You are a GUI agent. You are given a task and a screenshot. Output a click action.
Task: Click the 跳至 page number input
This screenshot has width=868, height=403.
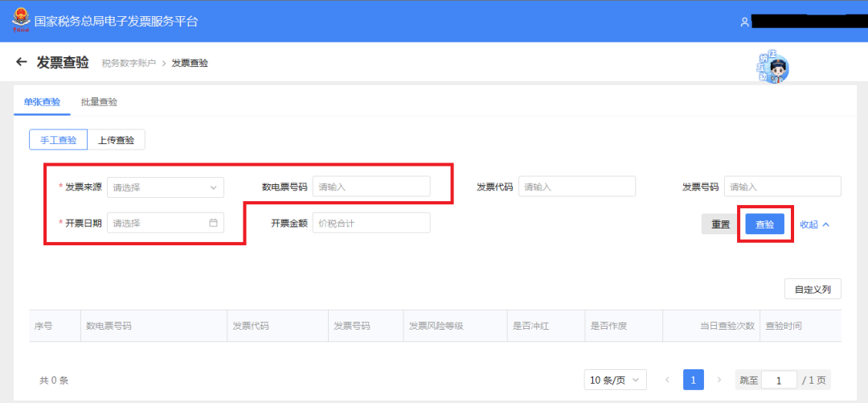tap(779, 380)
